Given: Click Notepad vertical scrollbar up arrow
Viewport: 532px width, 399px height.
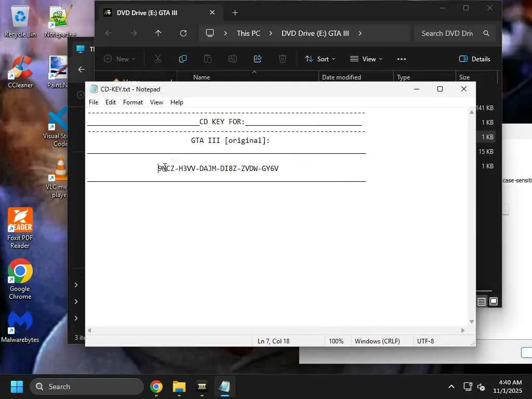Looking at the screenshot, I should pyautogui.click(x=472, y=112).
